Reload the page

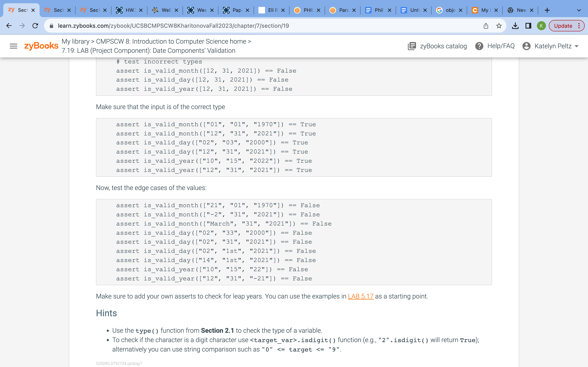[35, 26]
